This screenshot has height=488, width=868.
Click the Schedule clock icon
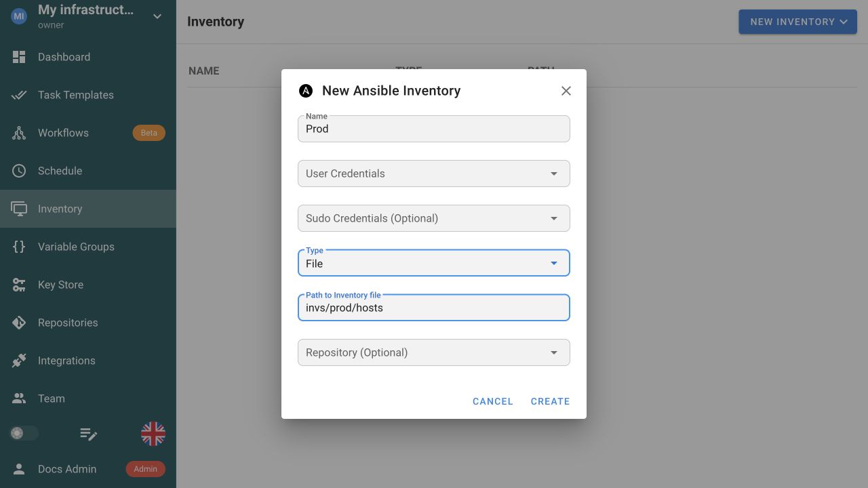click(19, 171)
